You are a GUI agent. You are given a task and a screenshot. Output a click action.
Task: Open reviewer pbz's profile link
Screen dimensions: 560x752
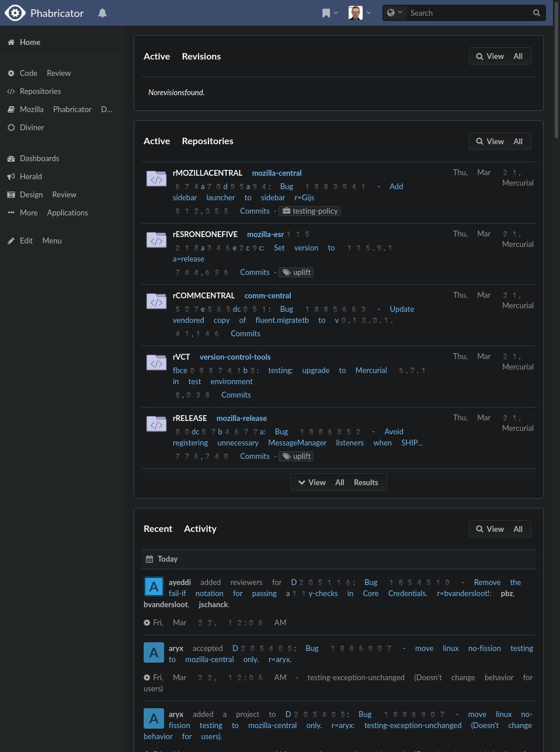507,593
